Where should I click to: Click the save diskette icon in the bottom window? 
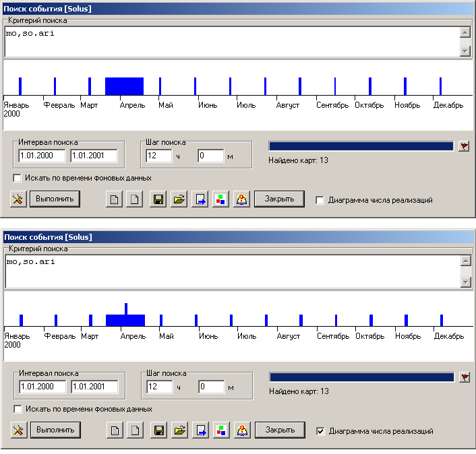158,430
